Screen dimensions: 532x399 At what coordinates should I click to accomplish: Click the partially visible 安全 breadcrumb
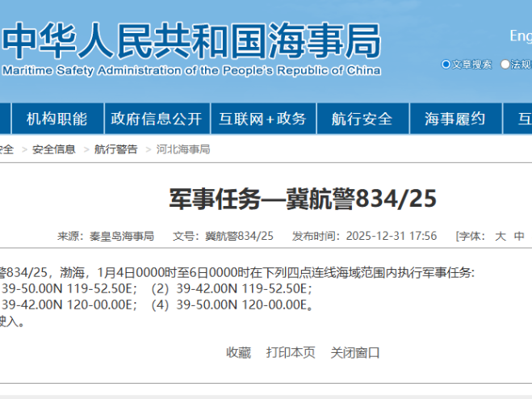[x=6, y=149]
